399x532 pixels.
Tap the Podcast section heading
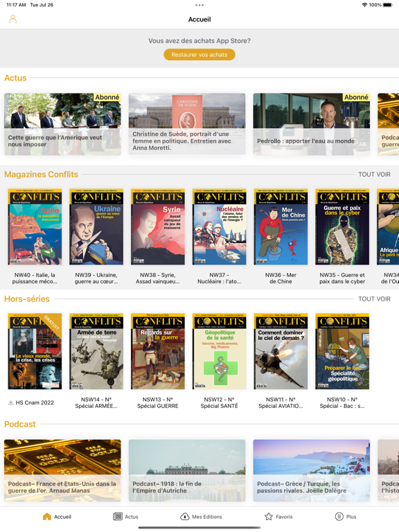pos(19,425)
